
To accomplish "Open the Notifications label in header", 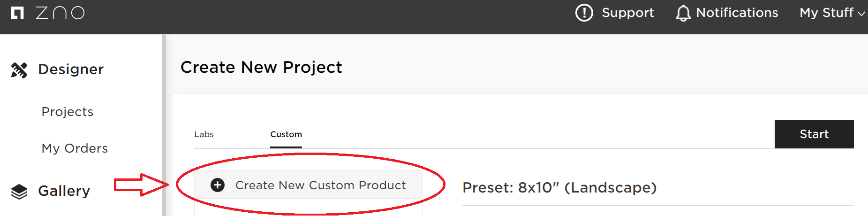I will 737,13.
